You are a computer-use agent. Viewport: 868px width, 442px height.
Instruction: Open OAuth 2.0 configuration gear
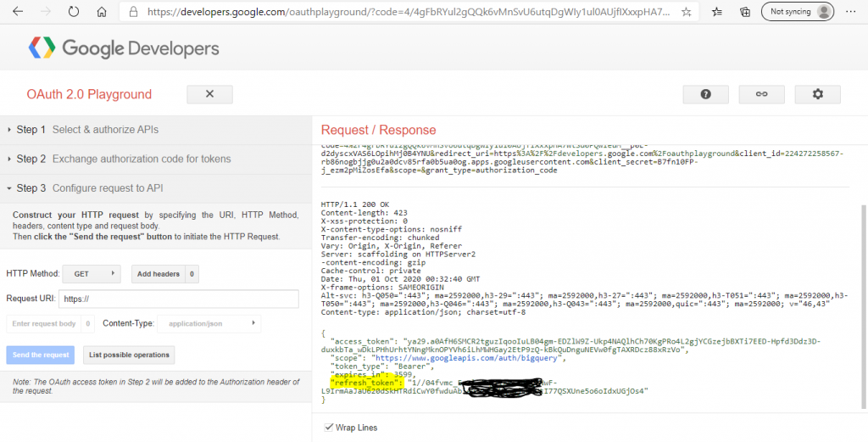click(818, 94)
